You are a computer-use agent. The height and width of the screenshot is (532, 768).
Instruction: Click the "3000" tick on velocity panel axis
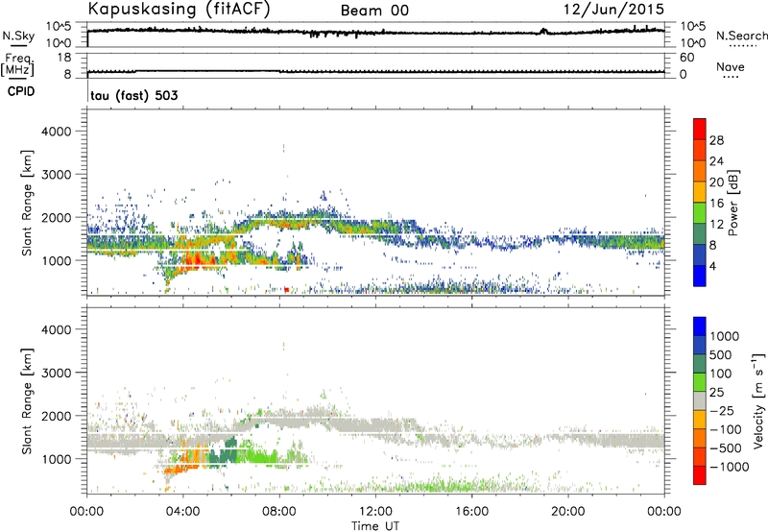(57, 373)
